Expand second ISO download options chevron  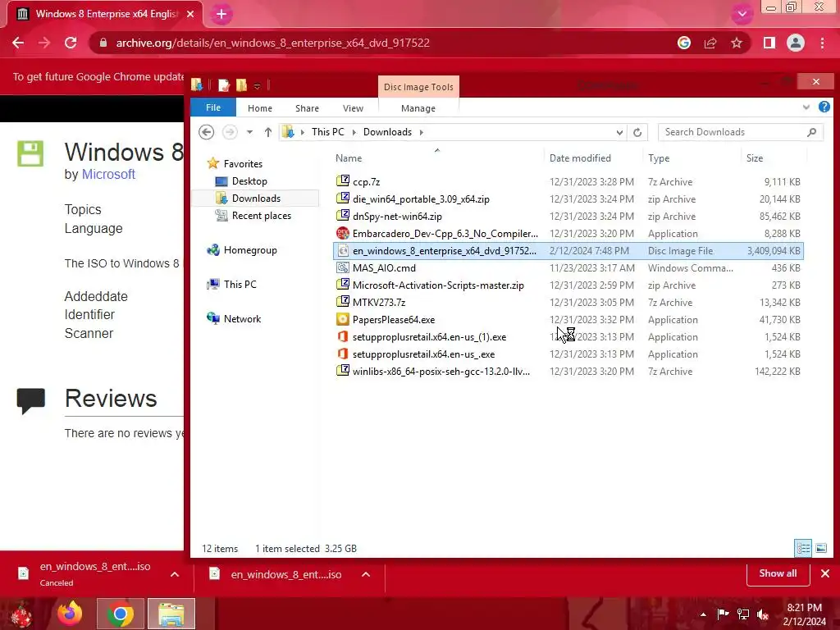point(366,574)
